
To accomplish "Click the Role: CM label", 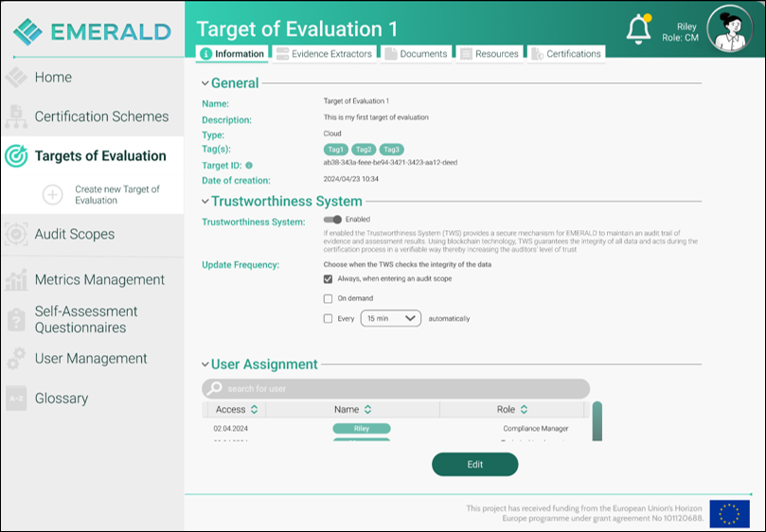I will click(x=680, y=38).
